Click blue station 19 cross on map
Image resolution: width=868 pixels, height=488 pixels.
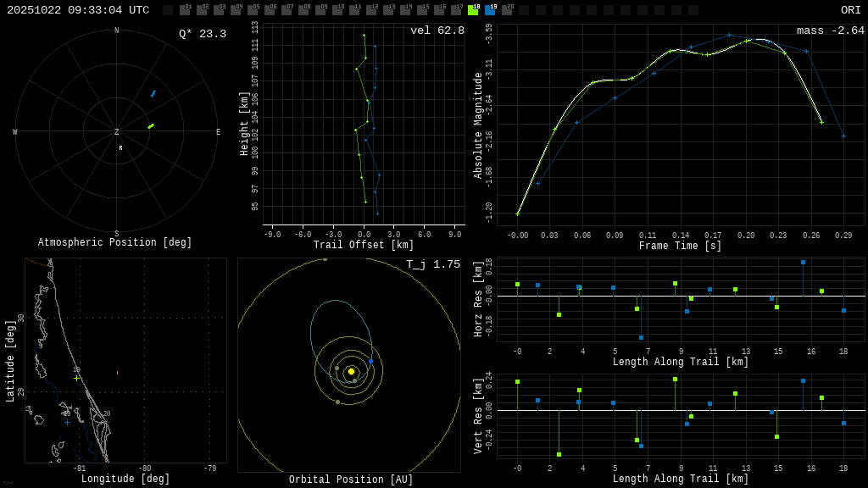[67, 422]
